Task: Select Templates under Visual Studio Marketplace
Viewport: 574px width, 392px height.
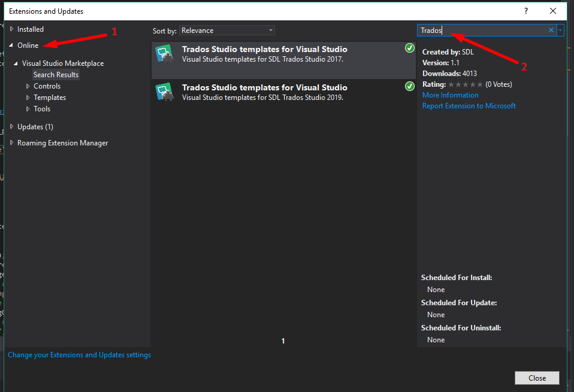Action: tap(50, 98)
